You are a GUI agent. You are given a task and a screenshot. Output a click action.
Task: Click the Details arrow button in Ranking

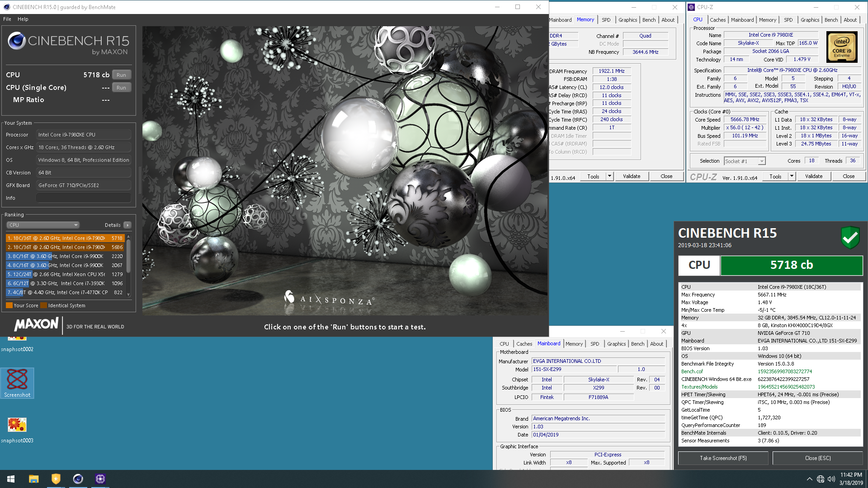[127, 225]
